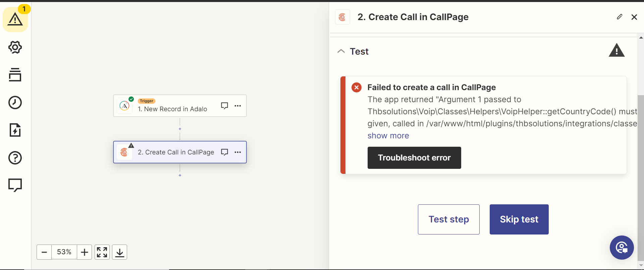The width and height of the screenshot is (644, 270).
Task: Click the Adalo app icon on trigger step
Action: pyautogui.click(x=124, y=106)
